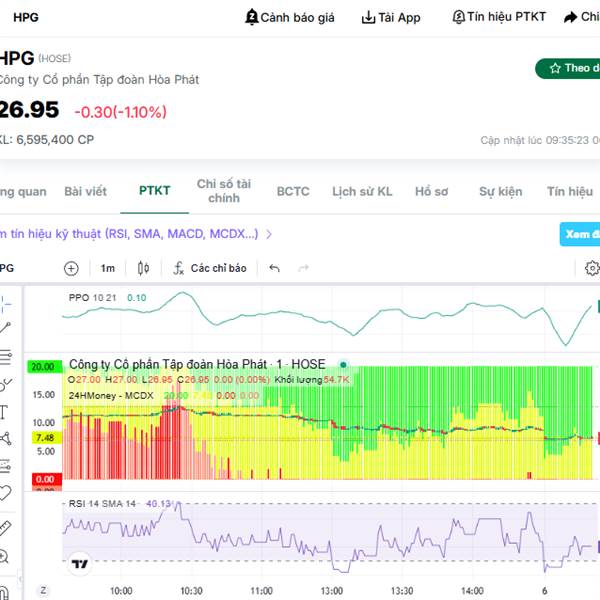Open Tín hiệu PTKT signals
Viewport: 600px width, 600px height.
click(x=499, y=17)
